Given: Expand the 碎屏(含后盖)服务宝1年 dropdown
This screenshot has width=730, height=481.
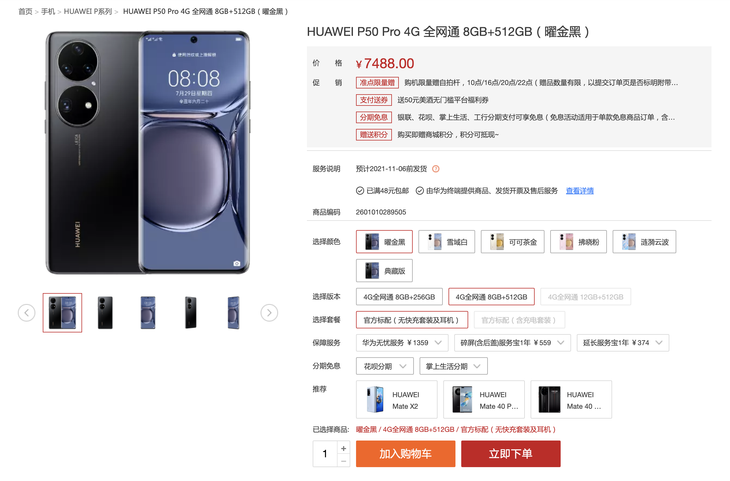Looking at the screenshot, I should pyautogui.click(x=512, y=343).
